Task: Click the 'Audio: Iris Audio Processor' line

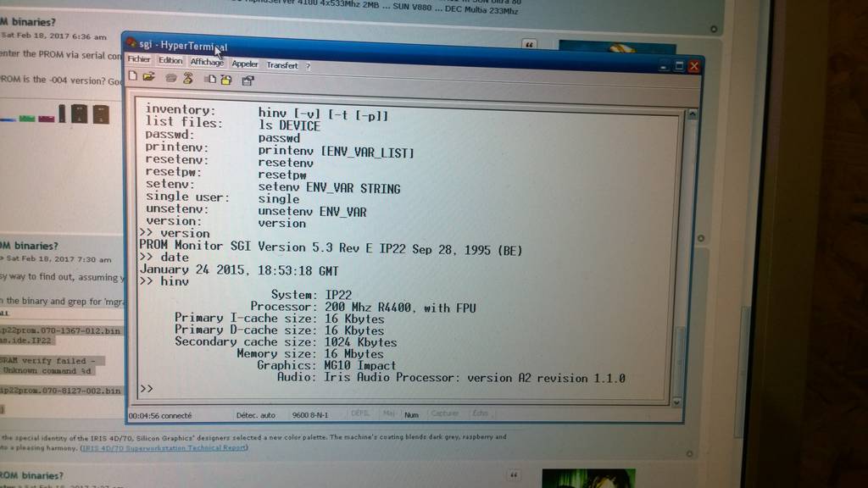Action: 451,378
